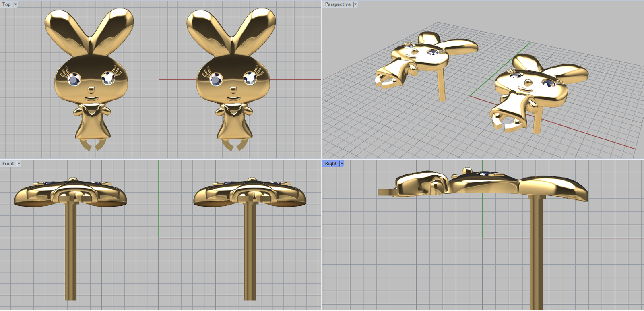Click right bunny's nose in Top view
644x311 pixels.
[233, 89]
